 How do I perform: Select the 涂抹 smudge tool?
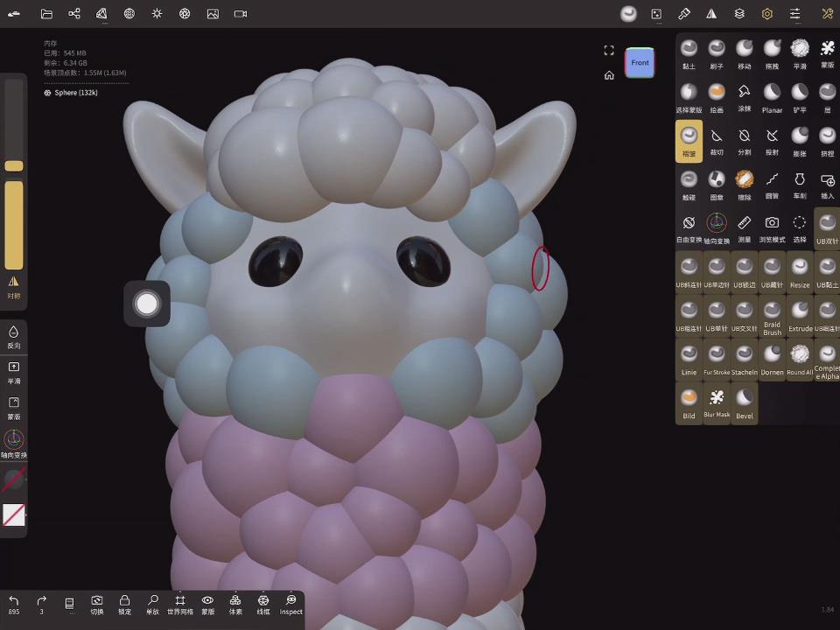click(x=745, y=98)
